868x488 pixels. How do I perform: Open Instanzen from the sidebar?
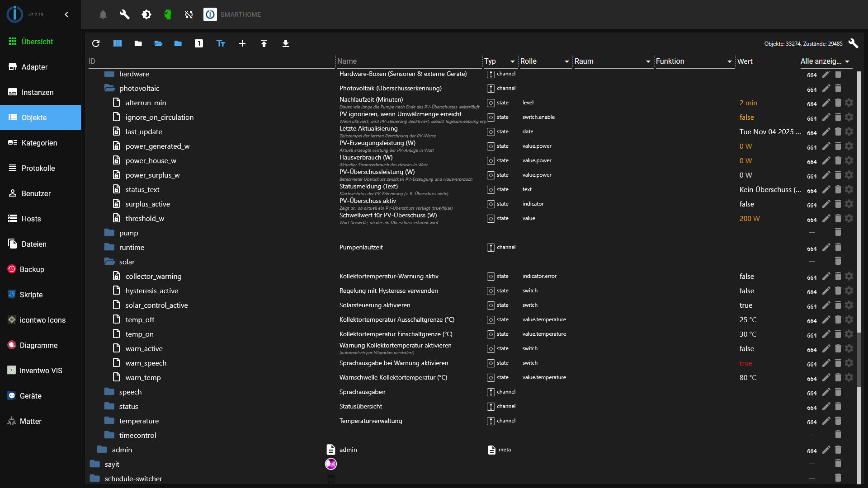(x=38, y=92)
